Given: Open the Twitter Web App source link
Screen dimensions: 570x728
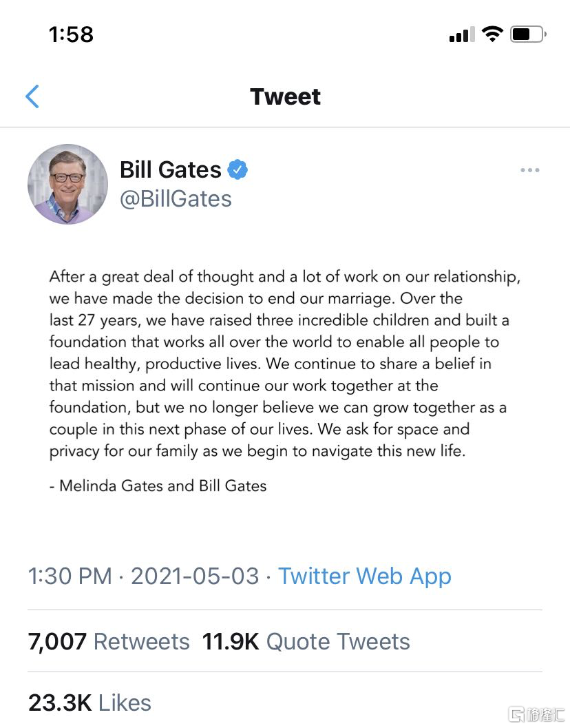Looking at the screenshot, I should point(364,576).
